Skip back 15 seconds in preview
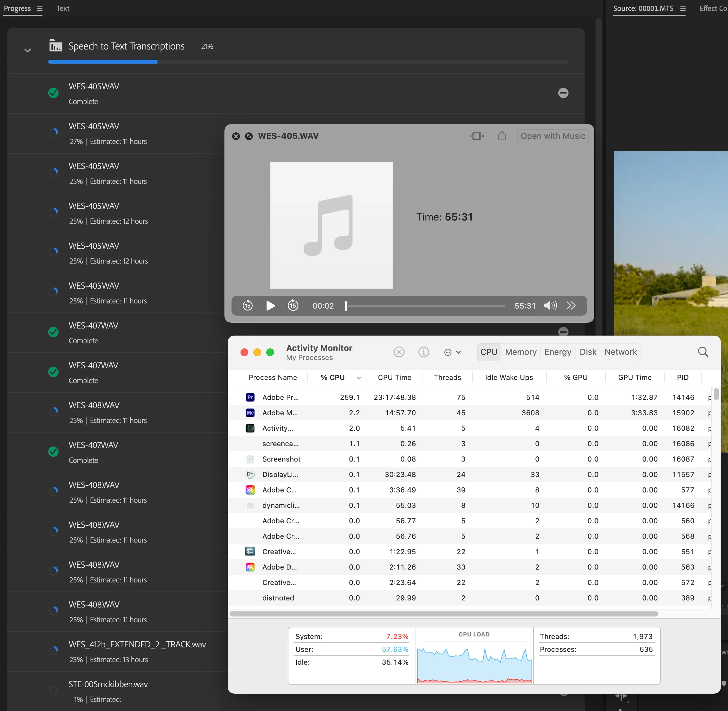Image resolution: width=728 pixels, height=711 pixels. click(248, 306)
